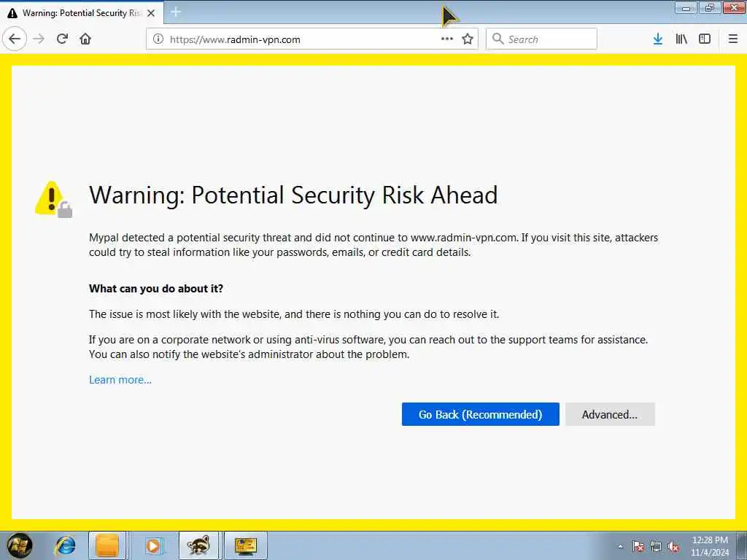Open the home page icon

point(85,39)
